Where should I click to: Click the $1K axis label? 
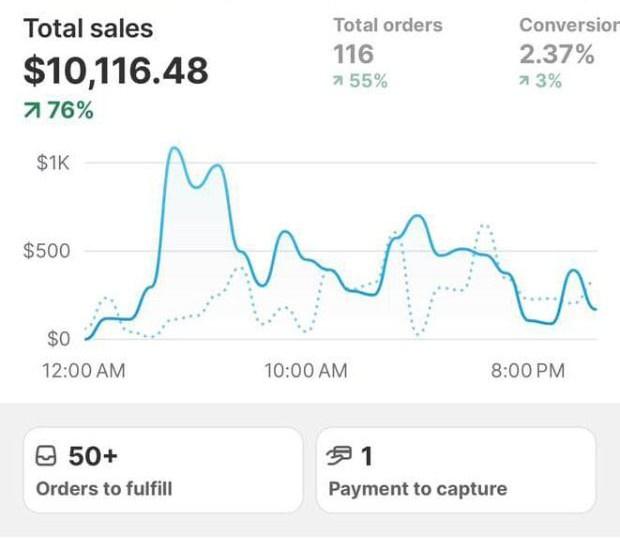52,163
